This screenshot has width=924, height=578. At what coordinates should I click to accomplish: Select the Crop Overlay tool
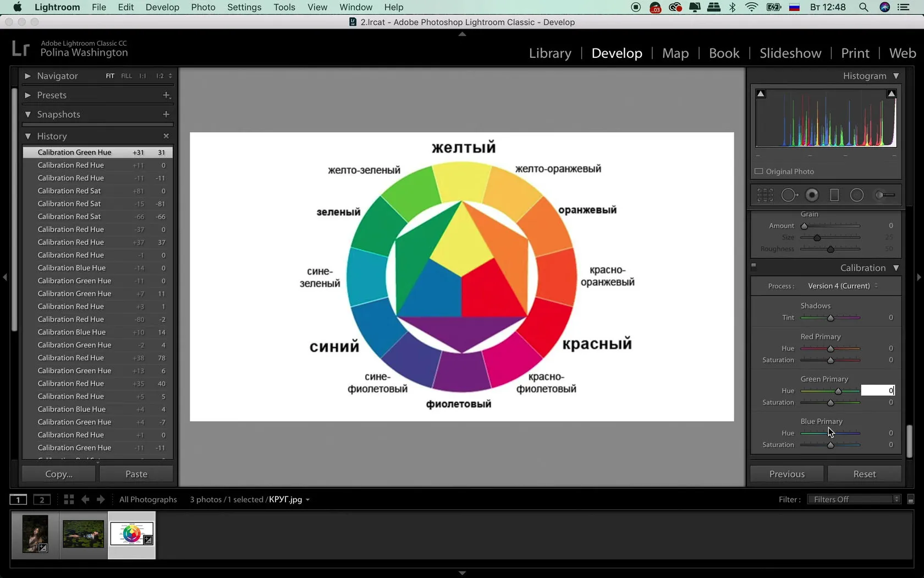point(765,195)
